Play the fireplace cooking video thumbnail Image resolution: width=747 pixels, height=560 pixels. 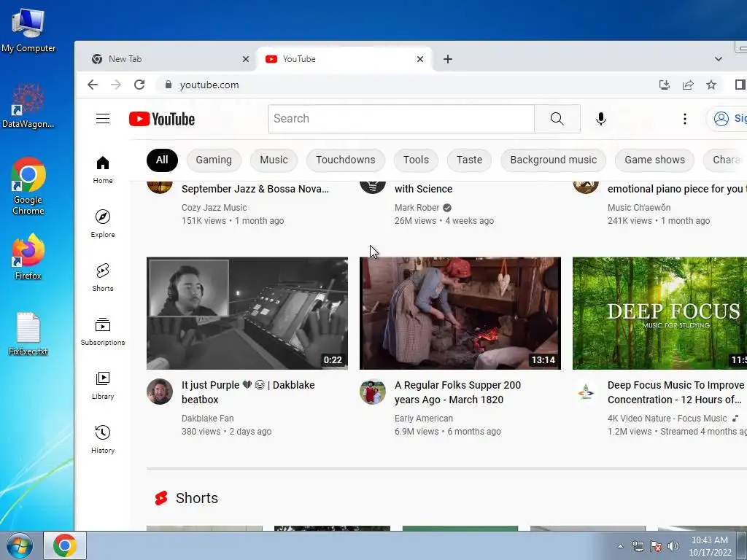coord(460,314)
